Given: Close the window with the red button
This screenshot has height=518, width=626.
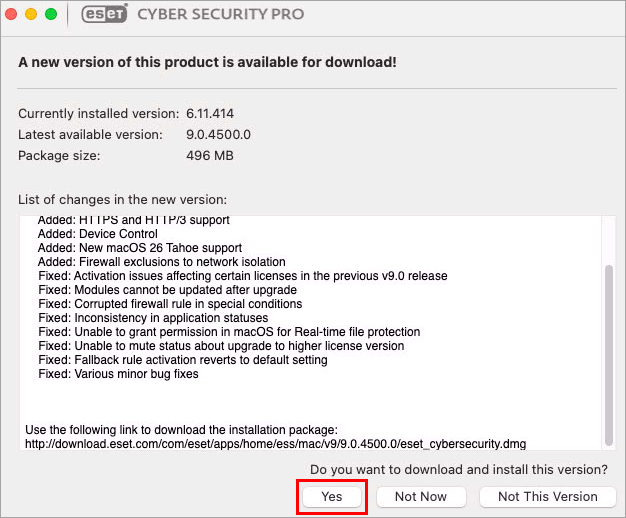Looking at the screenshot, I should 12,15.
